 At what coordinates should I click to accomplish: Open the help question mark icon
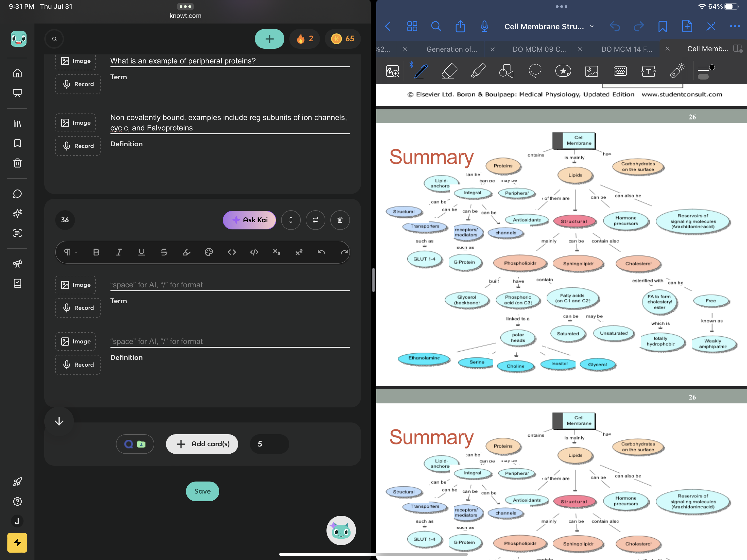pos(17,501)
